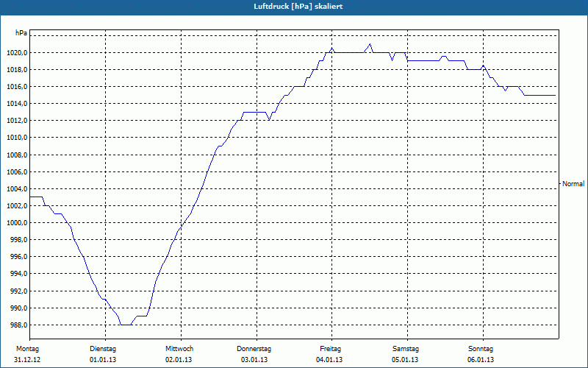Click the 1000,0 axis value
The height and width of the screenshot is (368, 588).
[x=17, y=223]
